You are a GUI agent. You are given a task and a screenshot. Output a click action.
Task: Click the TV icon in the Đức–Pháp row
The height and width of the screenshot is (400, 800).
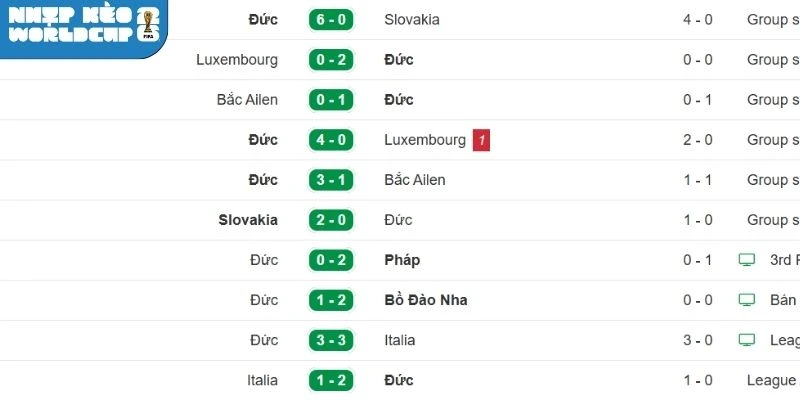[746, 260]
